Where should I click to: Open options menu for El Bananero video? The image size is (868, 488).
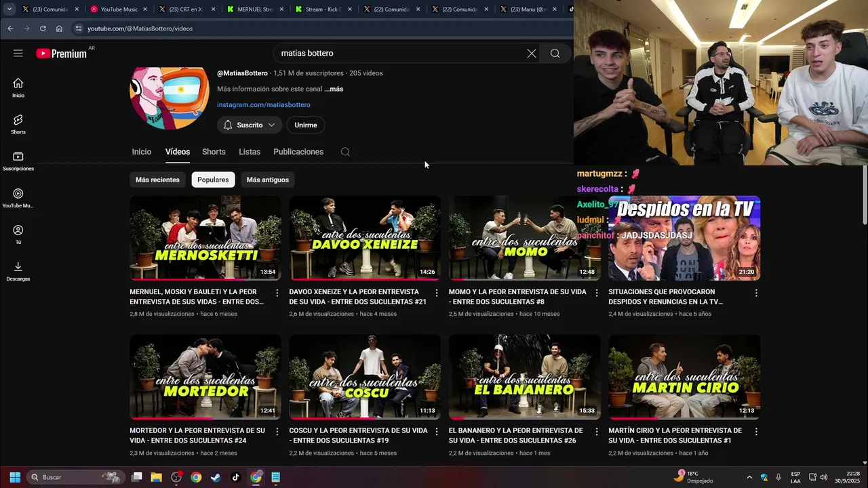click(x=597, y=432)
